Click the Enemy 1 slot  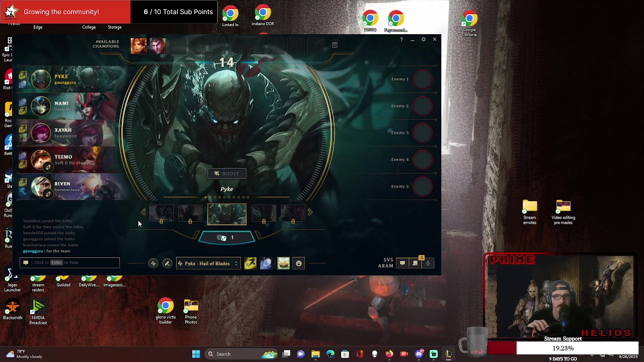[x=422, y=79]
